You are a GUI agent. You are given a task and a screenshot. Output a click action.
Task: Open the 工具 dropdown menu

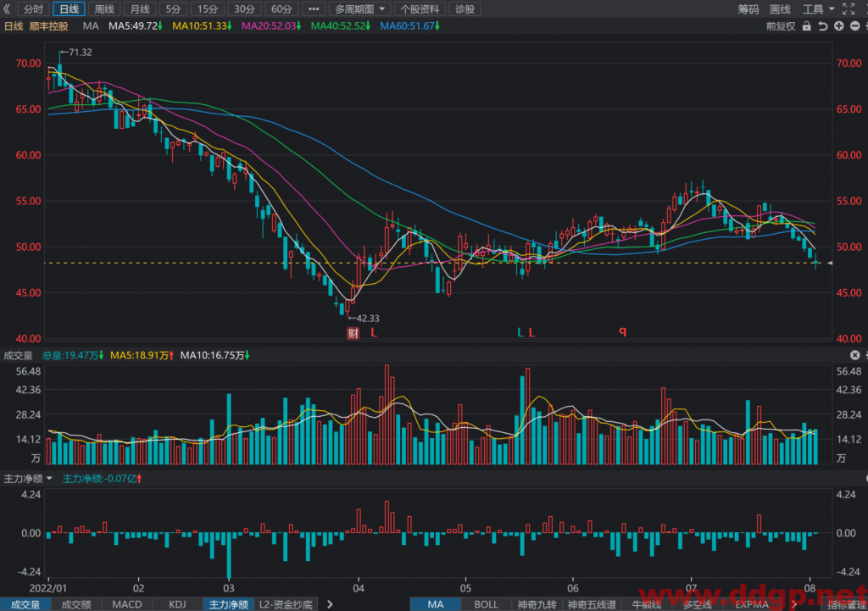[818, 8]
